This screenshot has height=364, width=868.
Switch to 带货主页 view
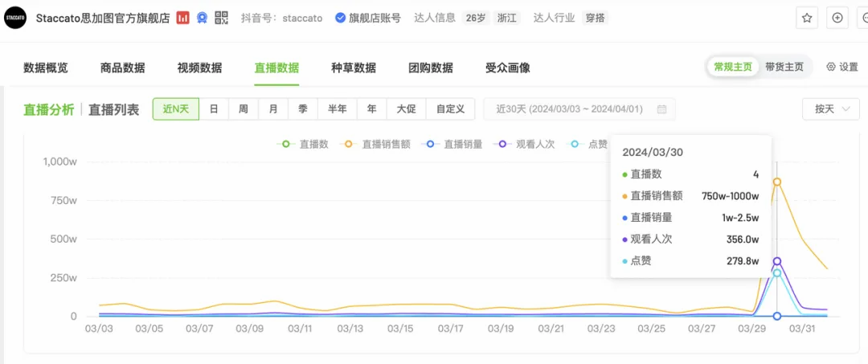point(784,67)
